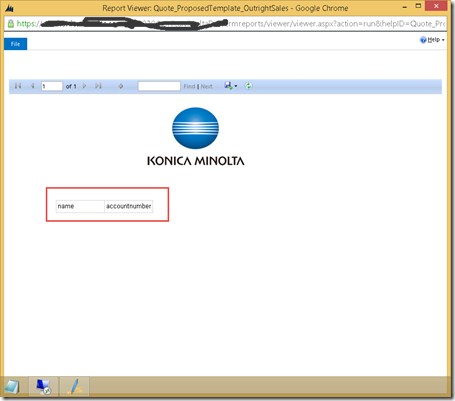This screenshot has height=401, width=455.
Task: Click the Help question mark icon
Action: pyautogui.click(x=423, y=40)
